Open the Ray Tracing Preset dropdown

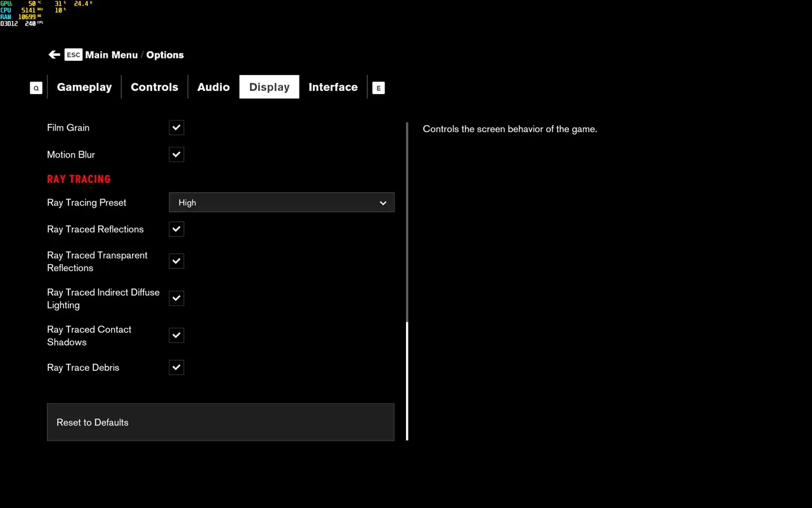(282, 203)
